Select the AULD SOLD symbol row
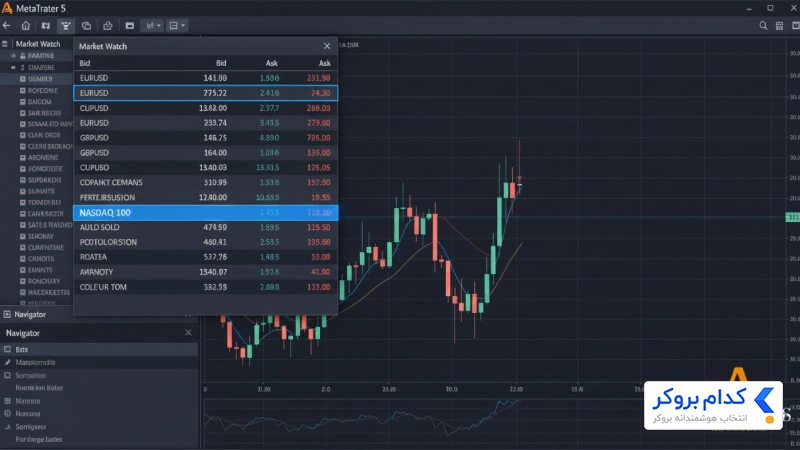The width and height of the screenshot is (800, 450). coord(206,228)
